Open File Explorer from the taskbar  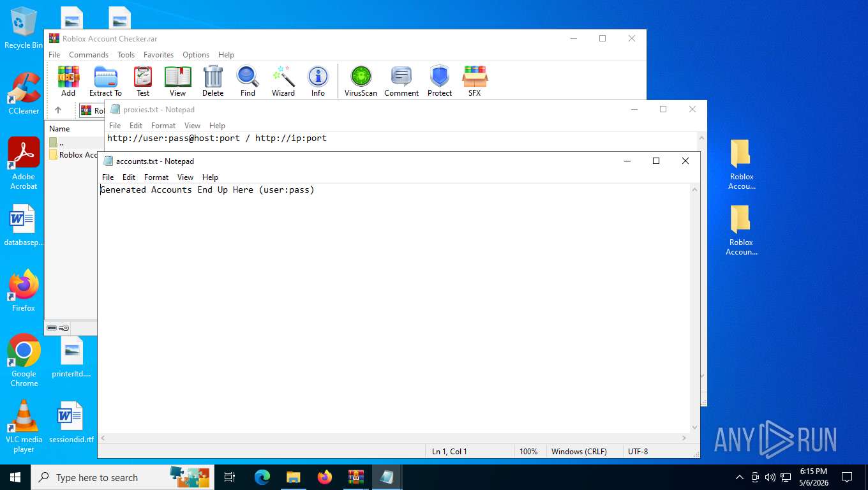pyautogui.click(x=293, y=477)
